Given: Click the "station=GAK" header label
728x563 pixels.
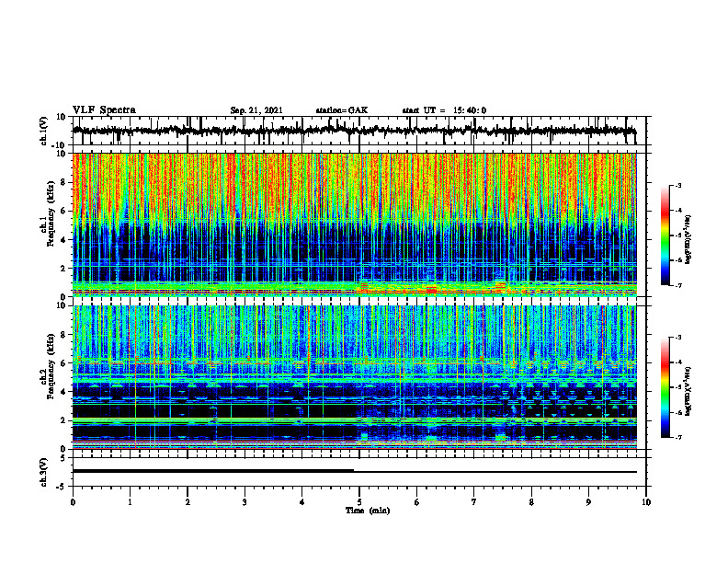Looking at the screenshot, I should [x=342, y=110].
